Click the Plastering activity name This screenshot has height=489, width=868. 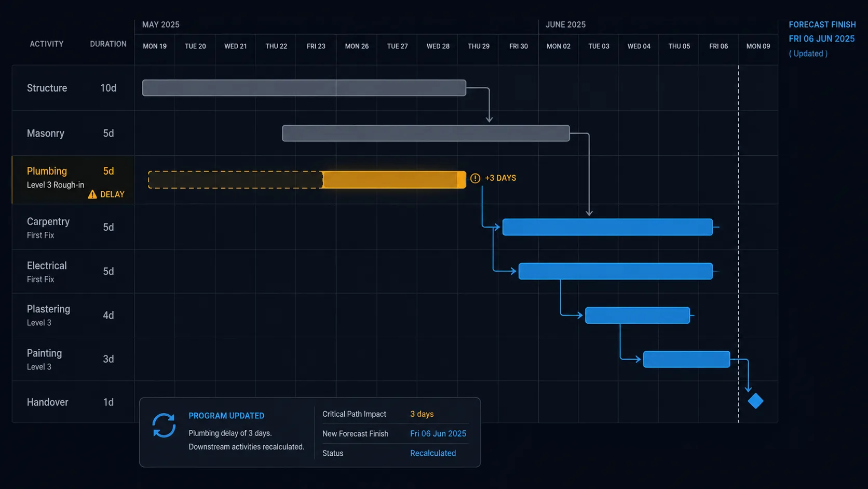[x=48, y=309]
